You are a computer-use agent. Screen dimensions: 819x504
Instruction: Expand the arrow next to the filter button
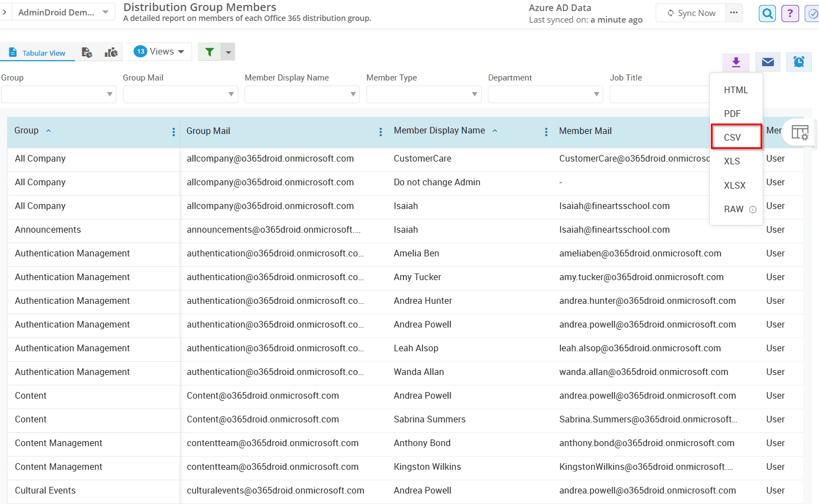pyautogui.click(x=228, y=52)
